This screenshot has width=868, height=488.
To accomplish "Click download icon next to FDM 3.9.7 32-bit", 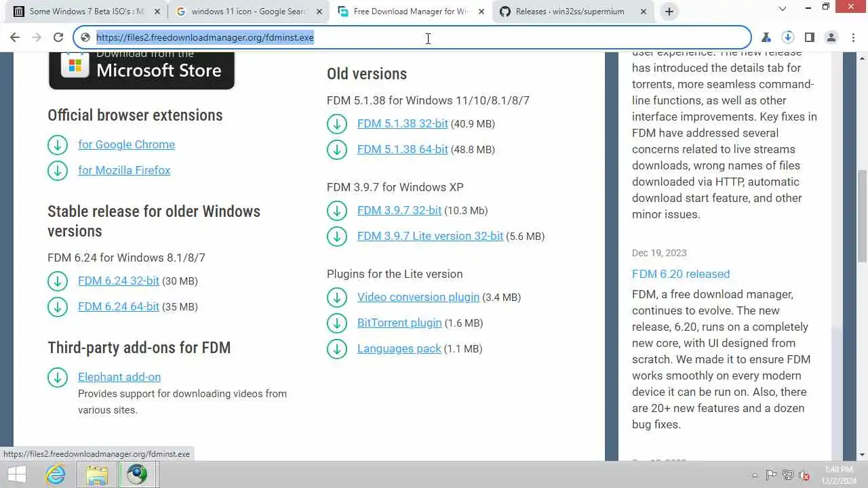I will click(337, 210).
